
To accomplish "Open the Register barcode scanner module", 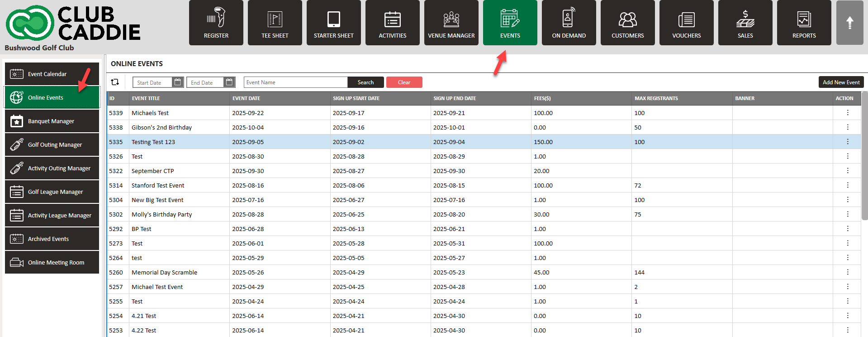I will 216,23.
